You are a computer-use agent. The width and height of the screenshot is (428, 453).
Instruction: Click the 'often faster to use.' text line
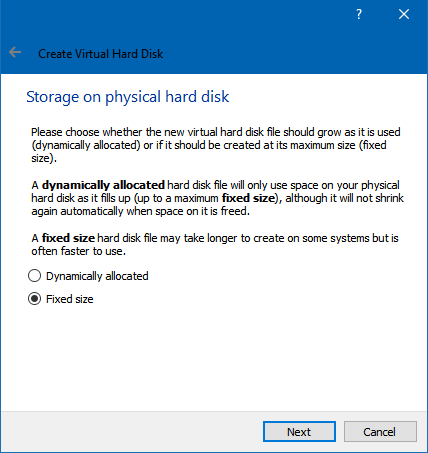click(x=79, y=251)
